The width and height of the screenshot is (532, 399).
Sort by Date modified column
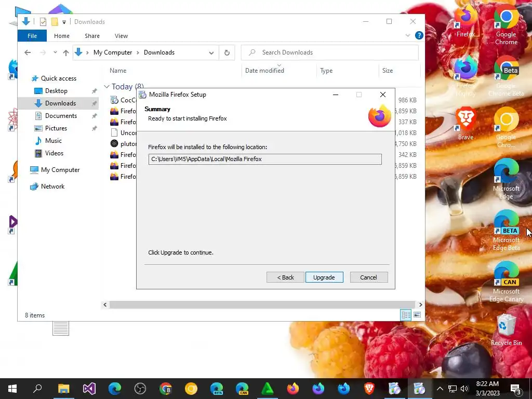click(264, 71)
